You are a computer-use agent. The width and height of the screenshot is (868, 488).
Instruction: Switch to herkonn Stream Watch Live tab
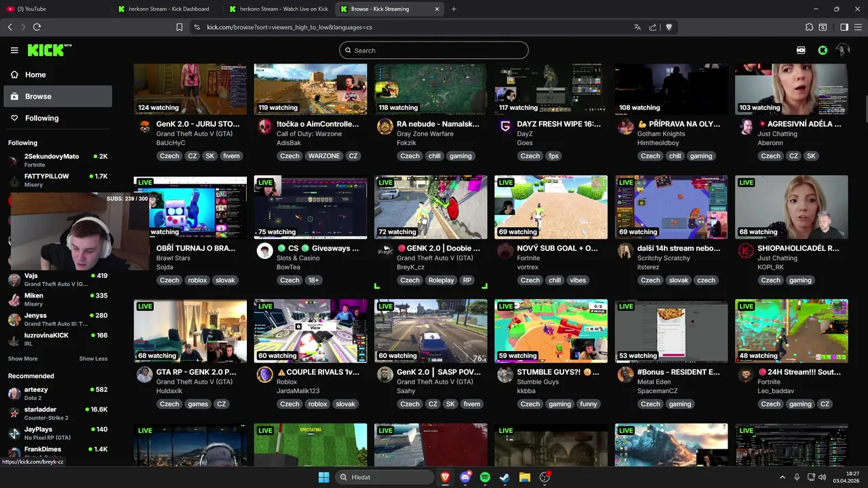click(279, 9)
